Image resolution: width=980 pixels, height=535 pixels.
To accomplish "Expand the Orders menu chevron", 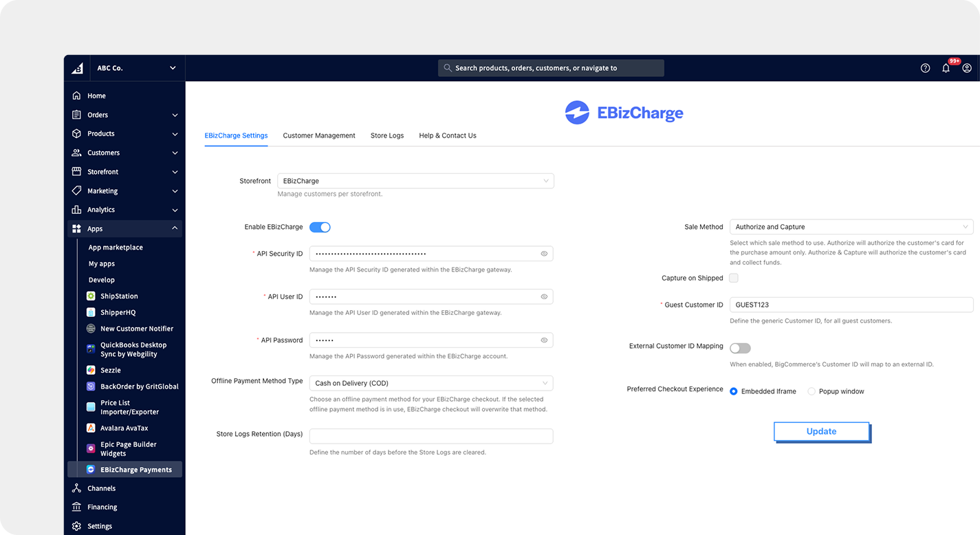I will 175,115.
